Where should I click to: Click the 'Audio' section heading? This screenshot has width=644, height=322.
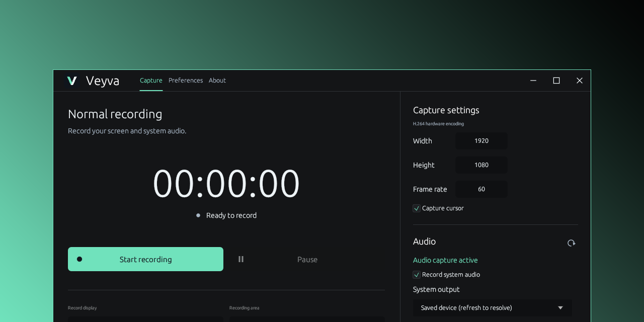tap(424, 242)
